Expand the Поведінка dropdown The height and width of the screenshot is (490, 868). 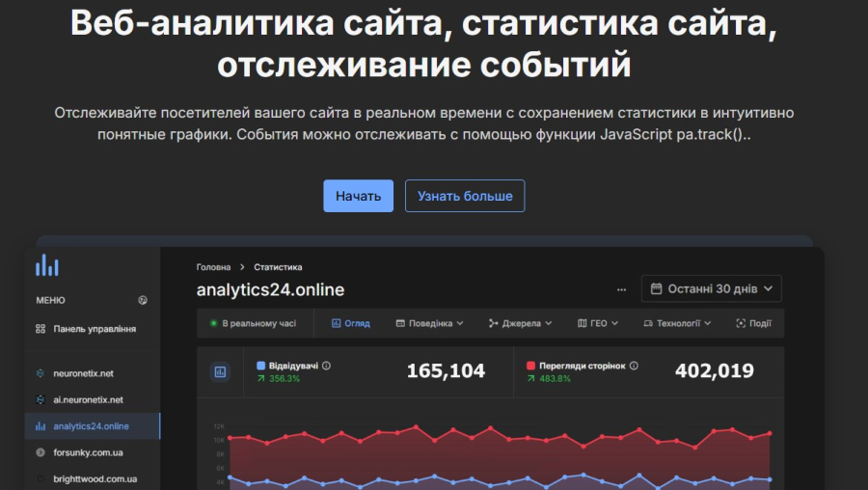[x=429, y=323]
